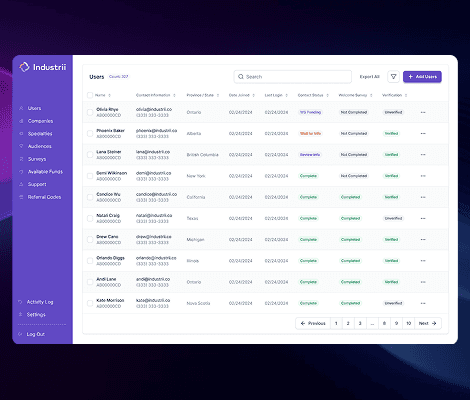470x400 pixels.
Task: Focus the Search input field
Action: (x=293, y=77)
